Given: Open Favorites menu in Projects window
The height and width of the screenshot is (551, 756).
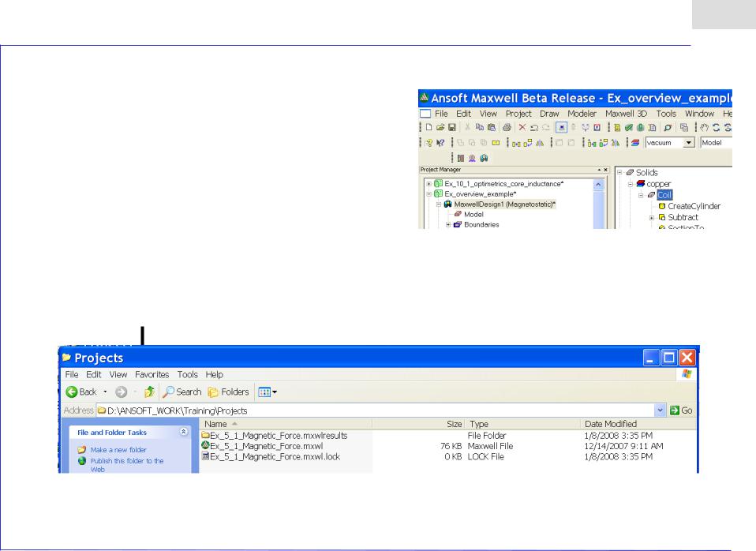Looking at the screenshot, I should pyautogui.click(x=152, y=374).
